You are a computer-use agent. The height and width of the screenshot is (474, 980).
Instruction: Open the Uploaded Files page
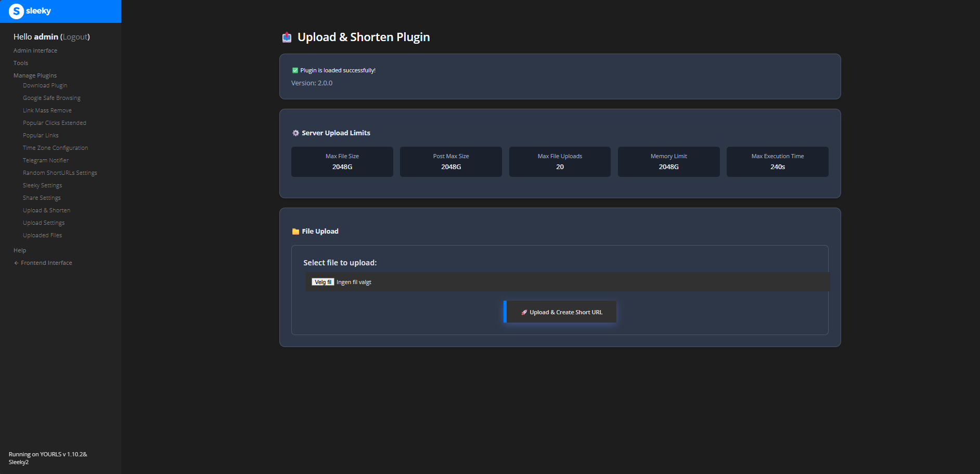[42, 235]
